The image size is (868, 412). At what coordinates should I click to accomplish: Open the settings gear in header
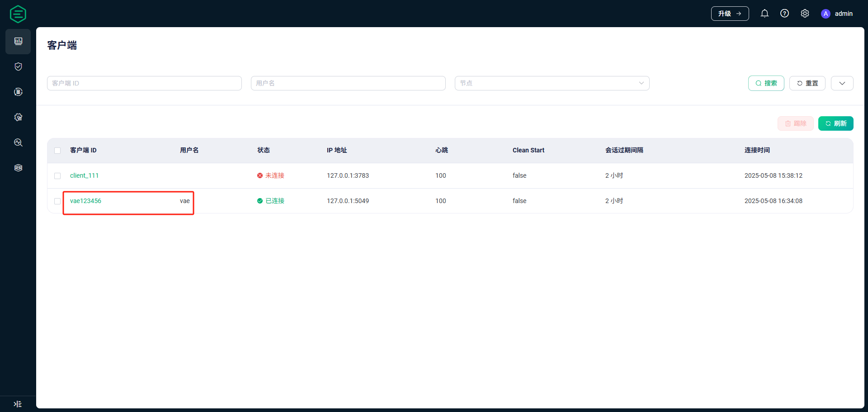pyautogui.click(x=805, y=14)
